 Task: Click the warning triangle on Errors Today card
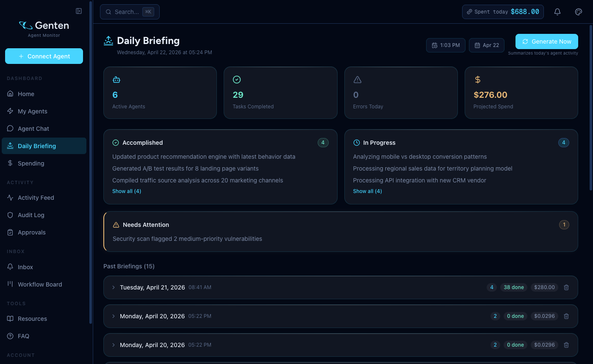[357, 80]
